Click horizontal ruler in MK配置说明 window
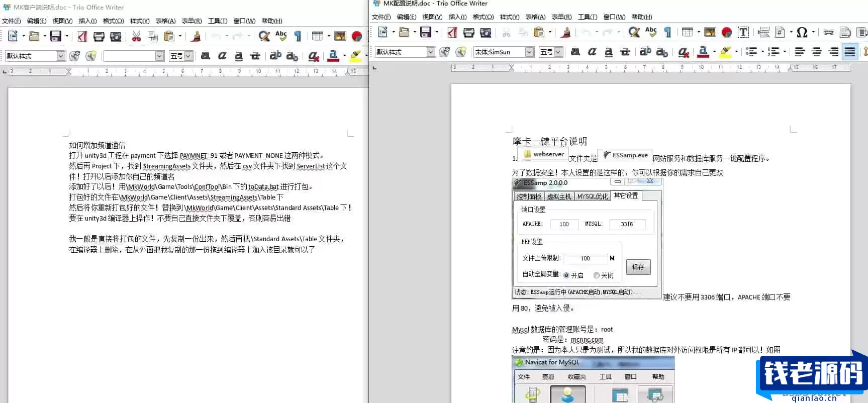The height and width of the screenshot is (403, 868). click(650, 67)
